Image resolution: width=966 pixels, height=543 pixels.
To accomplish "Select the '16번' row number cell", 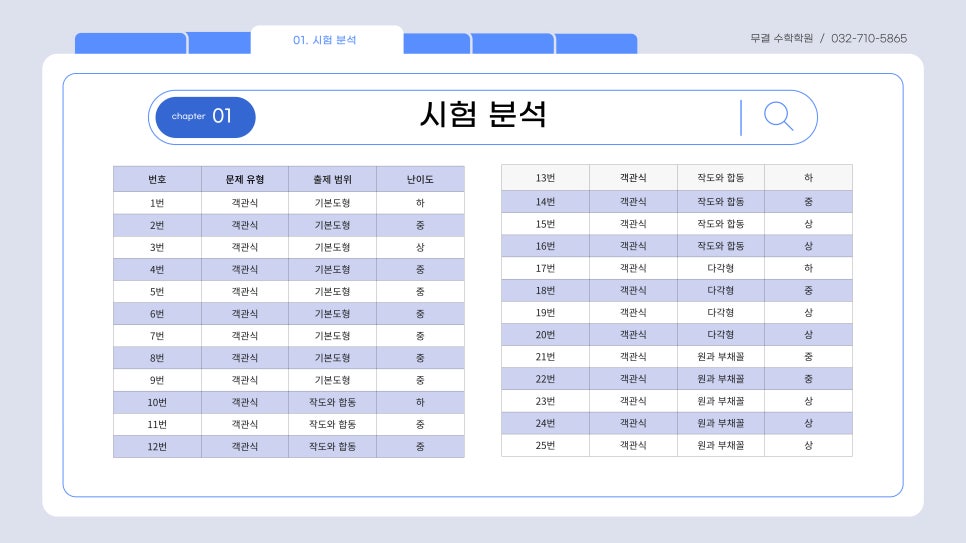I will pyautogui.click(x=545, y=246).
